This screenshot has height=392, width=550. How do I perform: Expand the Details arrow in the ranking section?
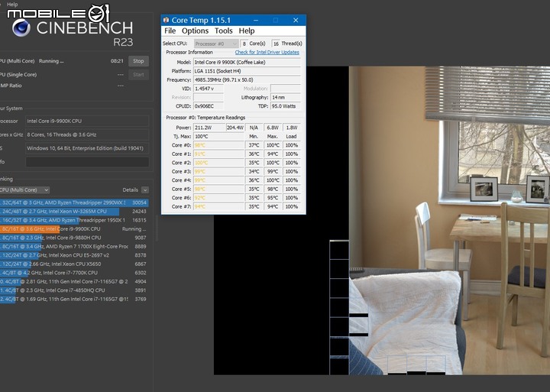[145, 190]
